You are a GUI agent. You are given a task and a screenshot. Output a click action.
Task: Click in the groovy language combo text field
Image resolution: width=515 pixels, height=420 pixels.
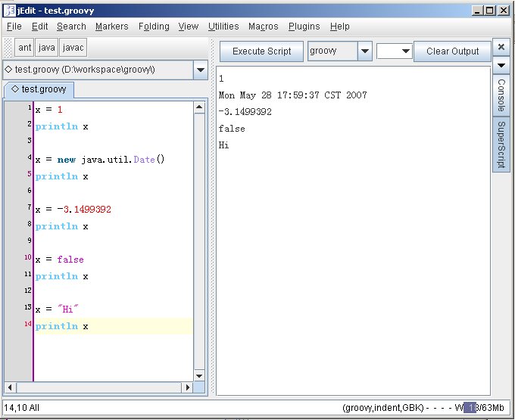pos(332,51)
